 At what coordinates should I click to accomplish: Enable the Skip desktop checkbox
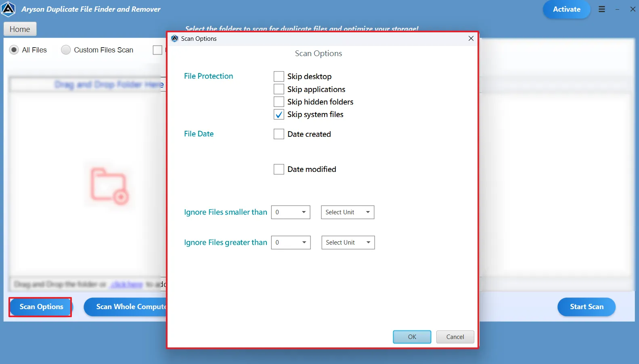[279, 77]
